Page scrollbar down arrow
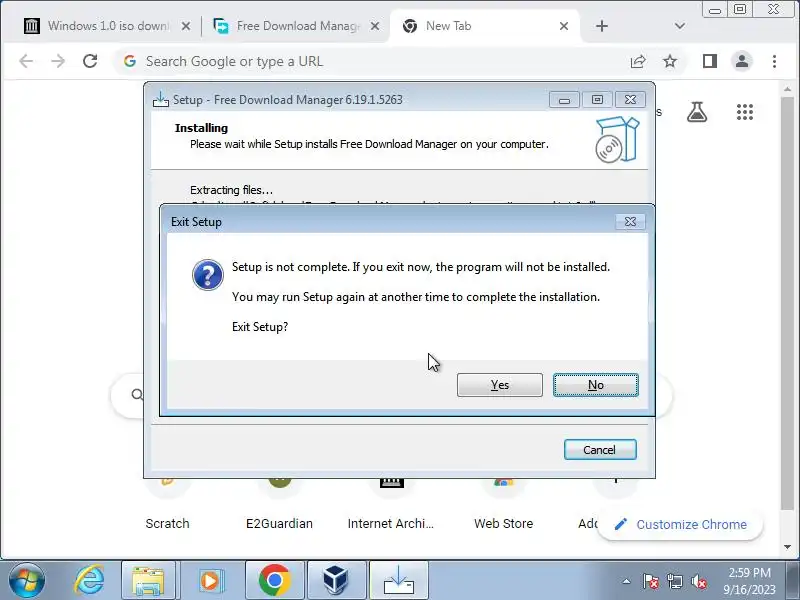 [787, 546]
